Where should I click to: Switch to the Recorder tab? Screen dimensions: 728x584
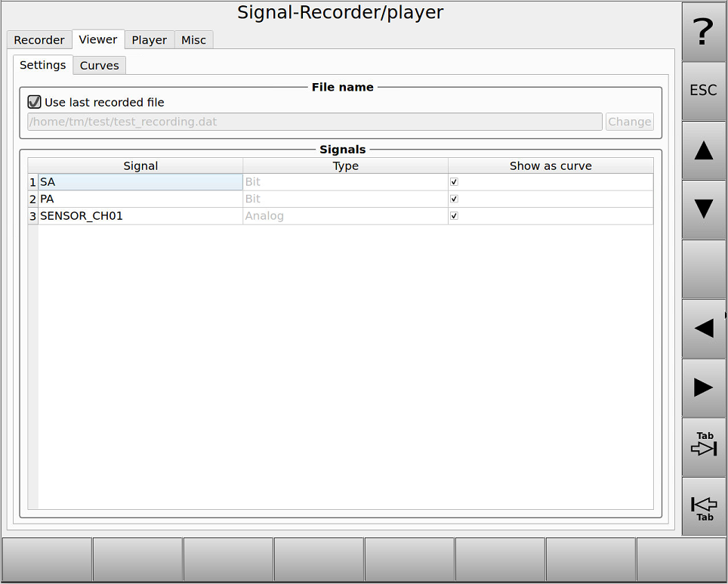39,40
